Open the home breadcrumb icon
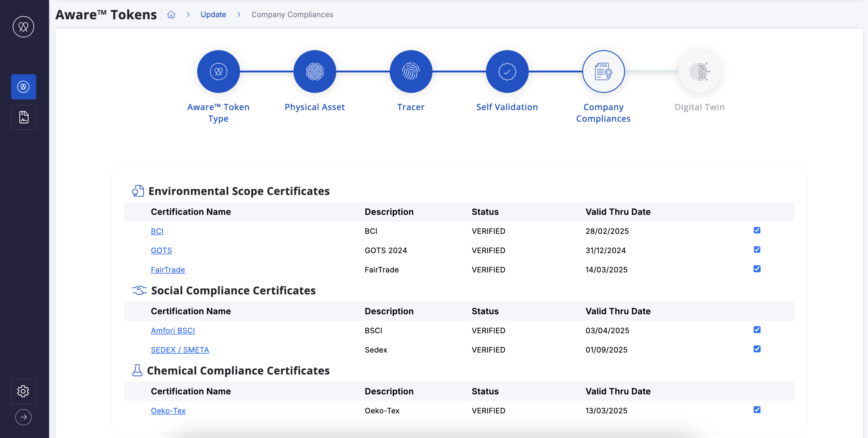This screenshot has height=438, width=868. coord(171,15)
